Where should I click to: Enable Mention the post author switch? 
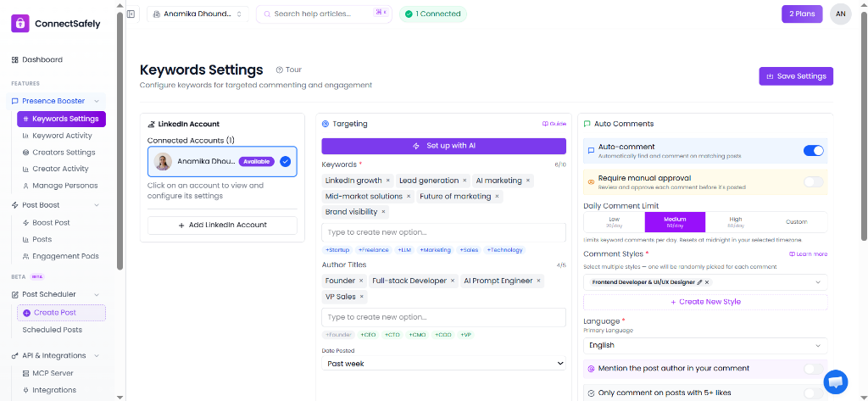click(813, 368)
